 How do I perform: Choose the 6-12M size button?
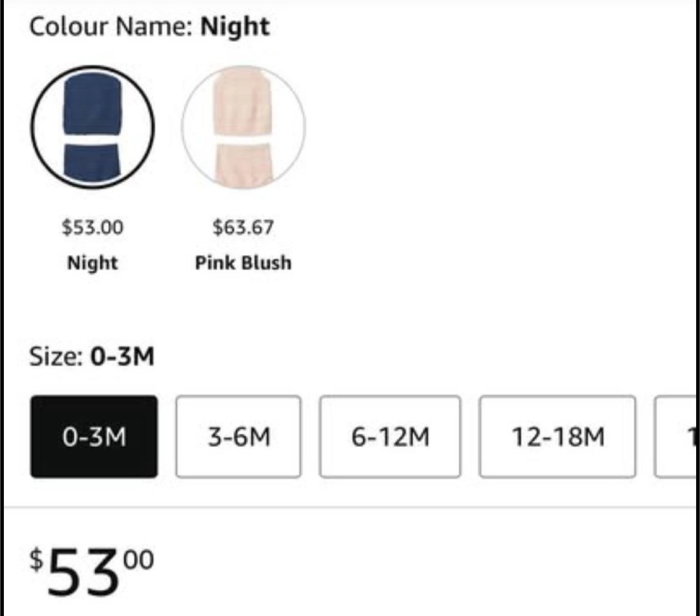tap(390, 436)
